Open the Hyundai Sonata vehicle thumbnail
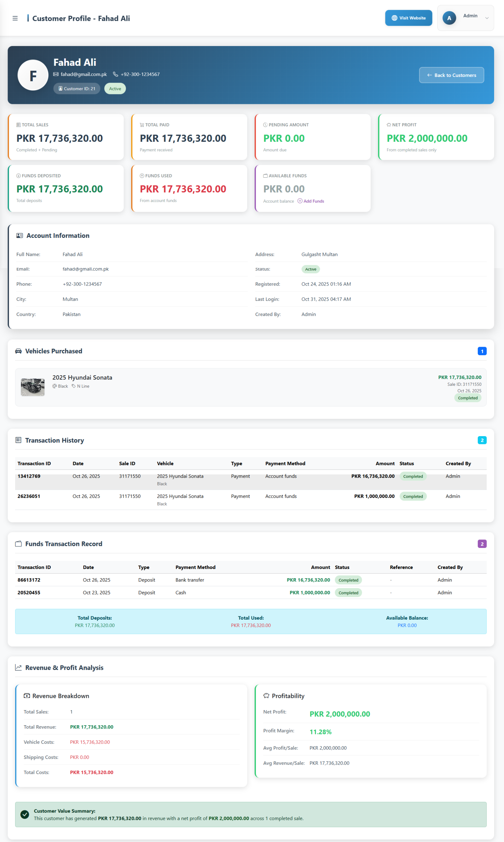 click(x=33, y=387)
